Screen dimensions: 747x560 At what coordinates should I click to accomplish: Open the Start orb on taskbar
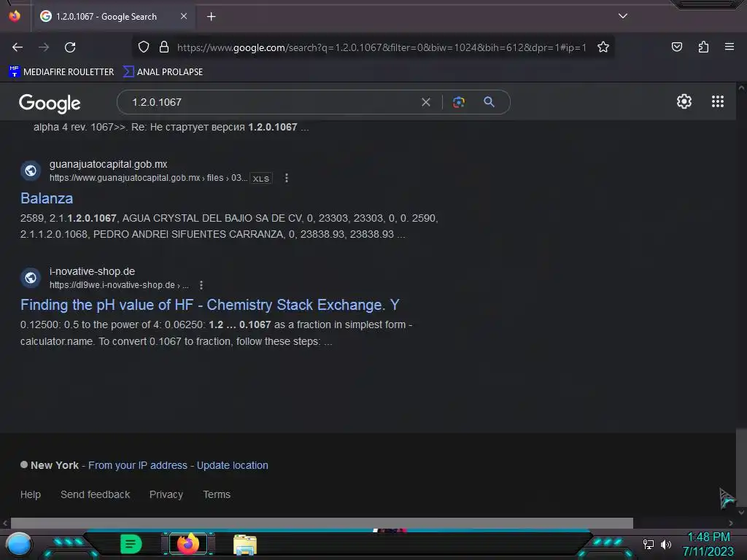18,544
